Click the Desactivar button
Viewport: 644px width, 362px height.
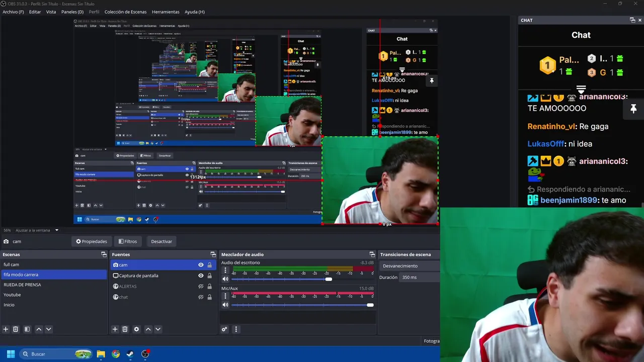[x=162, y=241]
